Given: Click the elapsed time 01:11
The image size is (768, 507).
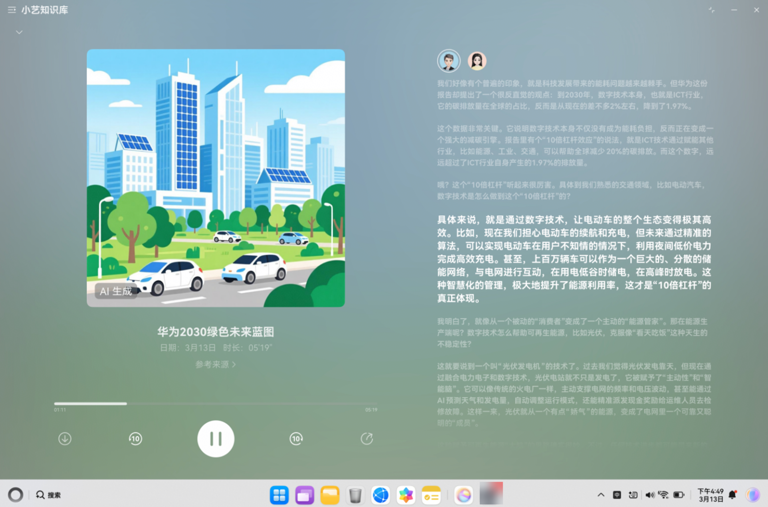Looking at the screenshot, I should click(x=60, y=410).
